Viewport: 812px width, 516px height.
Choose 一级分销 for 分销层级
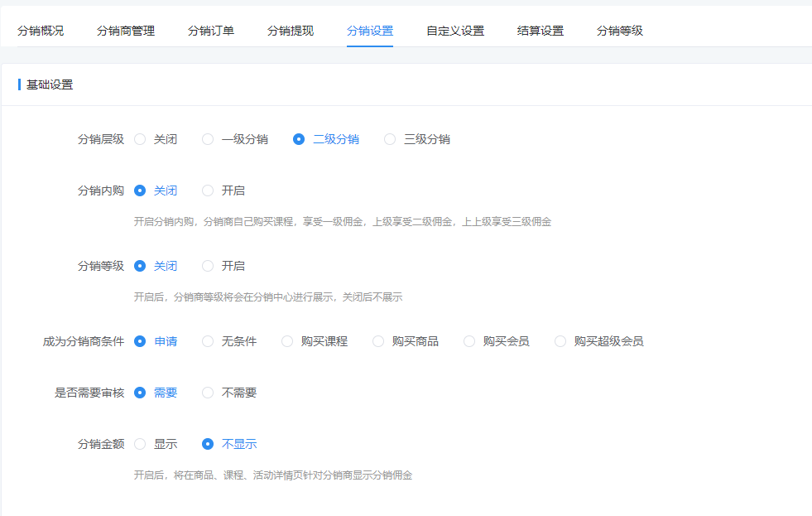pyautogui.click(x=235, y=139)
